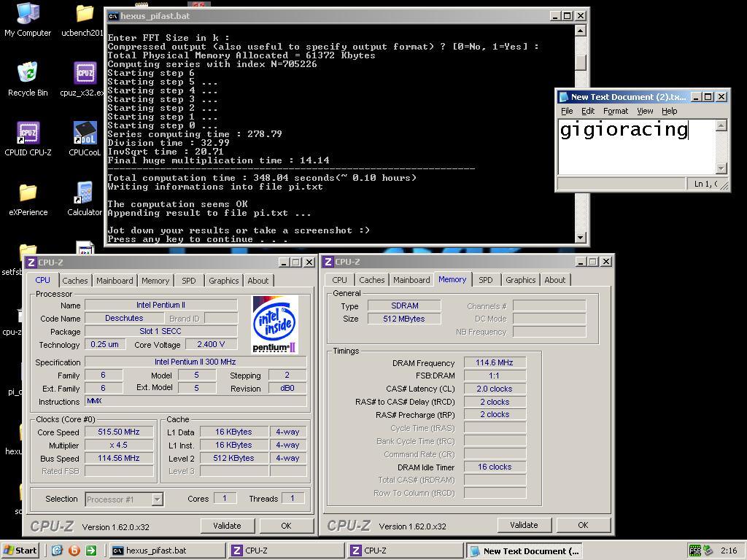Open Processor #1 selection dropdown
747x560 pixels.
tap(158, 499)
